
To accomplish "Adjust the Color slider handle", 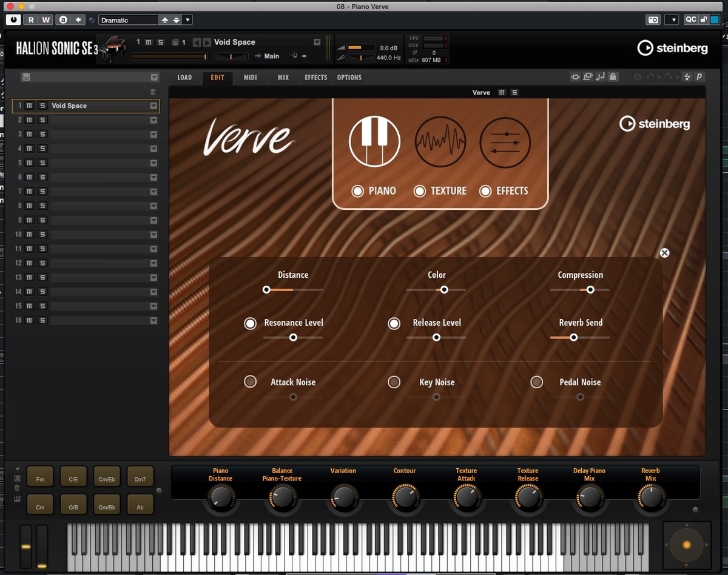I will (444, 290).
